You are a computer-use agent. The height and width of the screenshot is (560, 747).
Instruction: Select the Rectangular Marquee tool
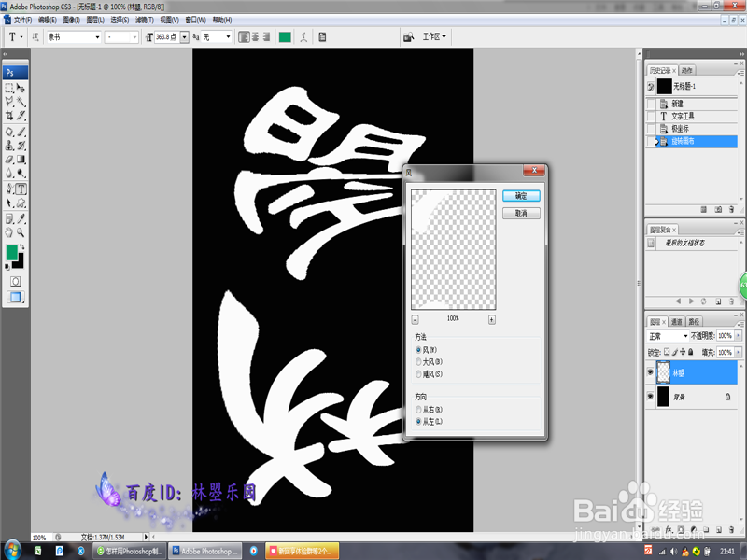(9, 88)
